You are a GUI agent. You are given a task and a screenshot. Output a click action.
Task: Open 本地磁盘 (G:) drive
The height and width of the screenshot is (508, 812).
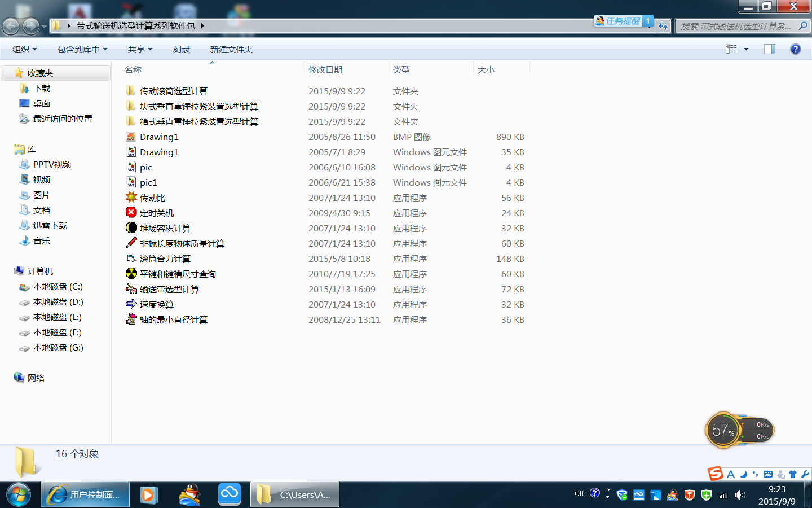(x=58, y=347)
